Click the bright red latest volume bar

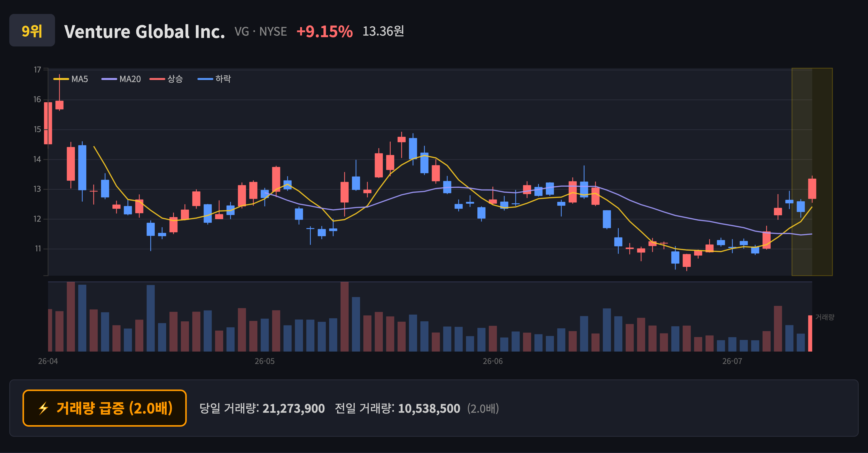[810, 333]
